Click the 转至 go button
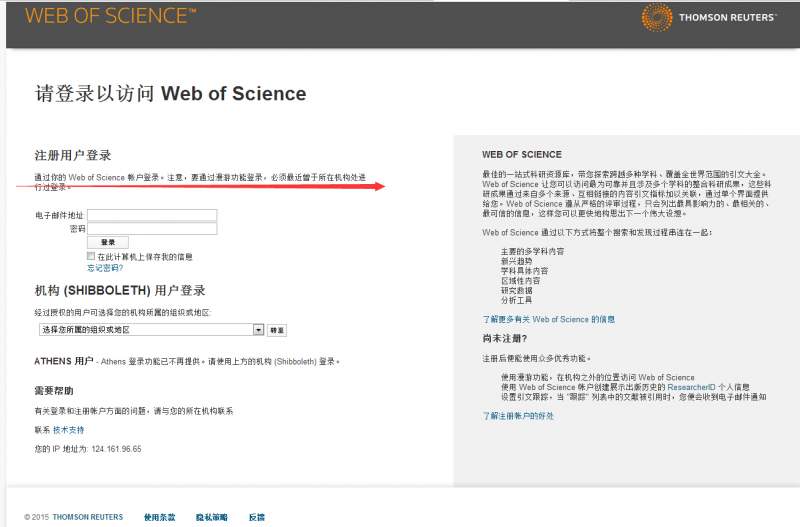Viewport: 800px width, 527px height. click(x=277, y=331)
